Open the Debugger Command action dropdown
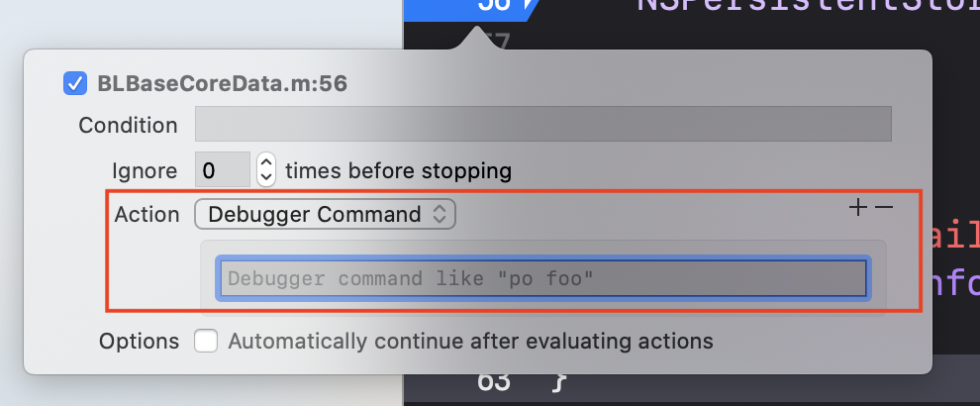 click(325, 215)
